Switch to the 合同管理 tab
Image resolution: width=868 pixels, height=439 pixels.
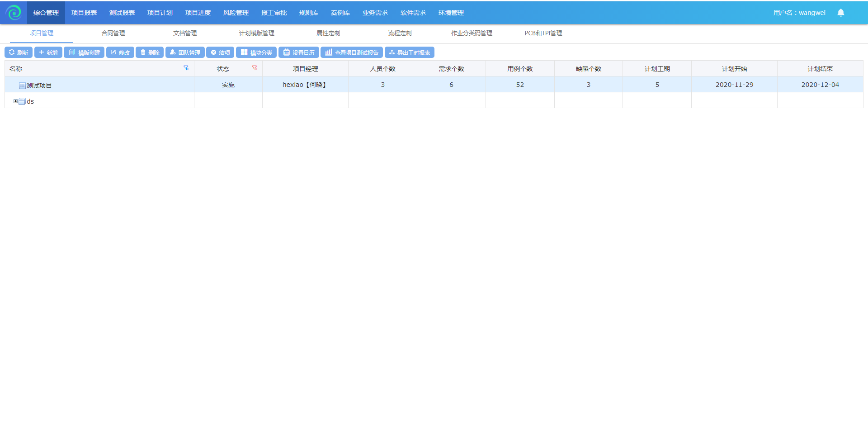[113, 33]
